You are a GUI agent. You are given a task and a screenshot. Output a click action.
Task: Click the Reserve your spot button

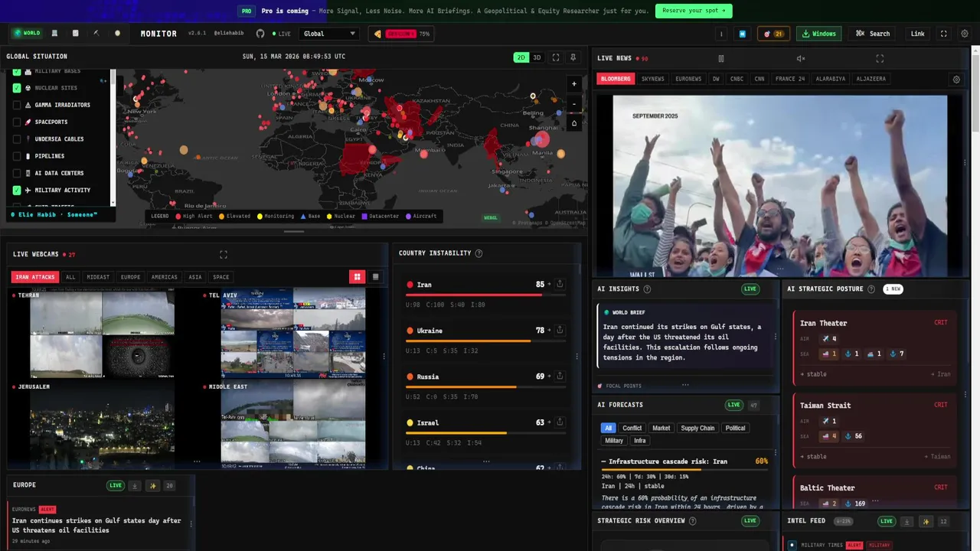[694, 11]
